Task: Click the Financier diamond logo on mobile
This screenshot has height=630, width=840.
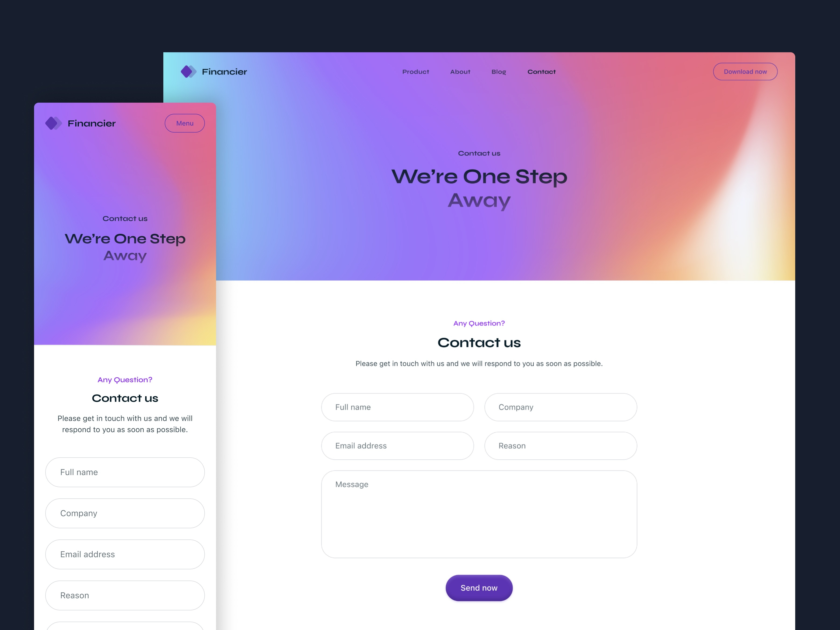Action: point(53,122)
